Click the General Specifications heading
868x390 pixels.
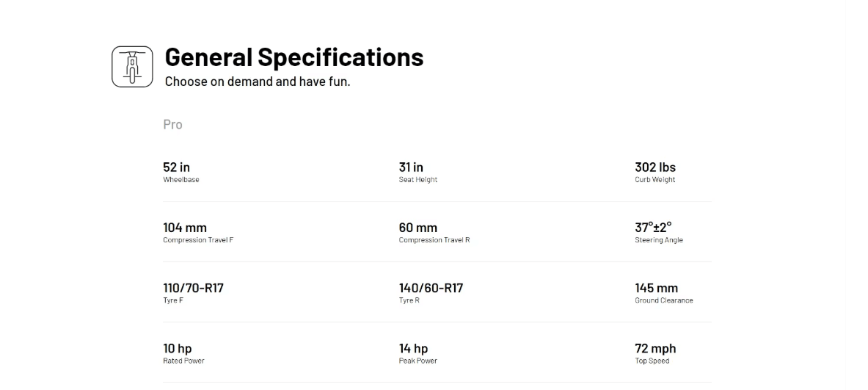click(x=293, y=57)
